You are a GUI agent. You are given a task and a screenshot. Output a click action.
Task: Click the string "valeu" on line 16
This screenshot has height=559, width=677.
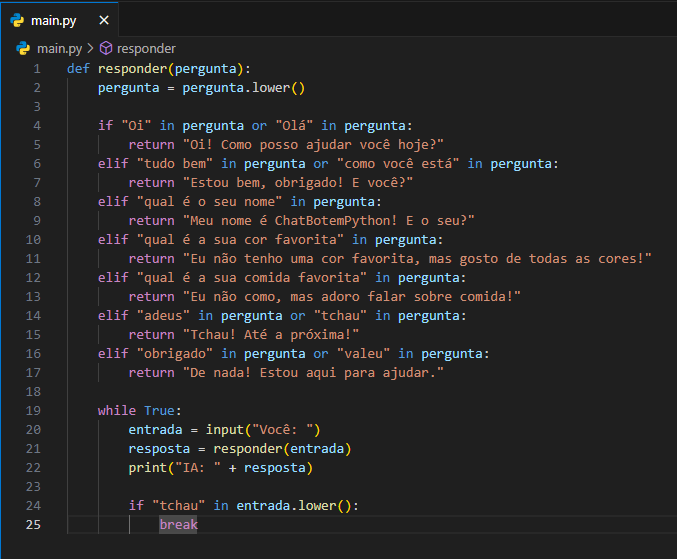click(364, 354)
